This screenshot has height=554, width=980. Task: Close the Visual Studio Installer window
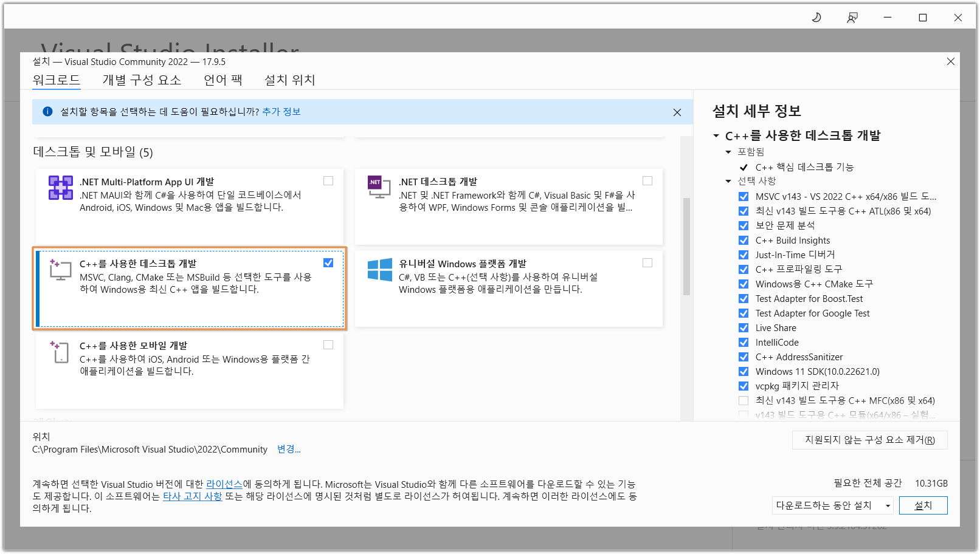[958, 18]
